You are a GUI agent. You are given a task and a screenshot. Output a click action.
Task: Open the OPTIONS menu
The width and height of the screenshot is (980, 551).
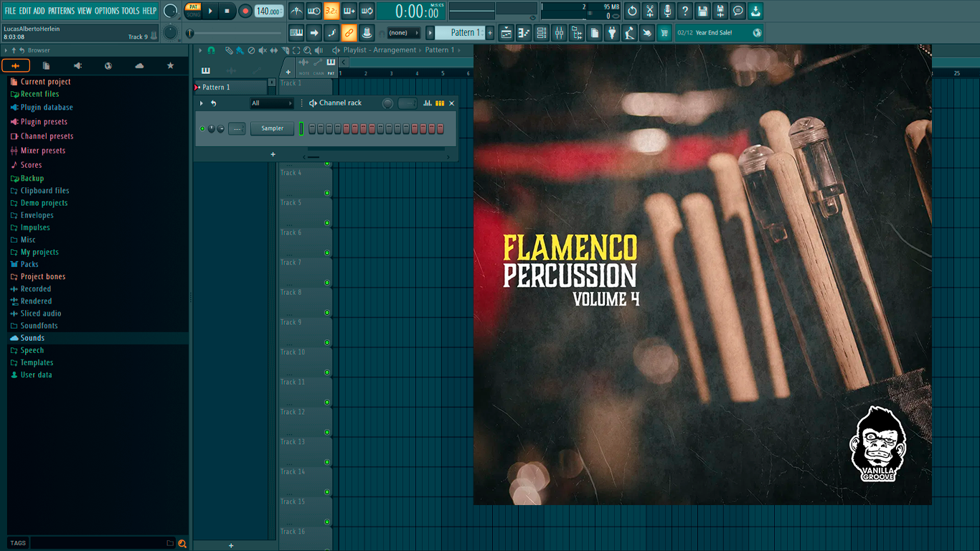[107, 11]
